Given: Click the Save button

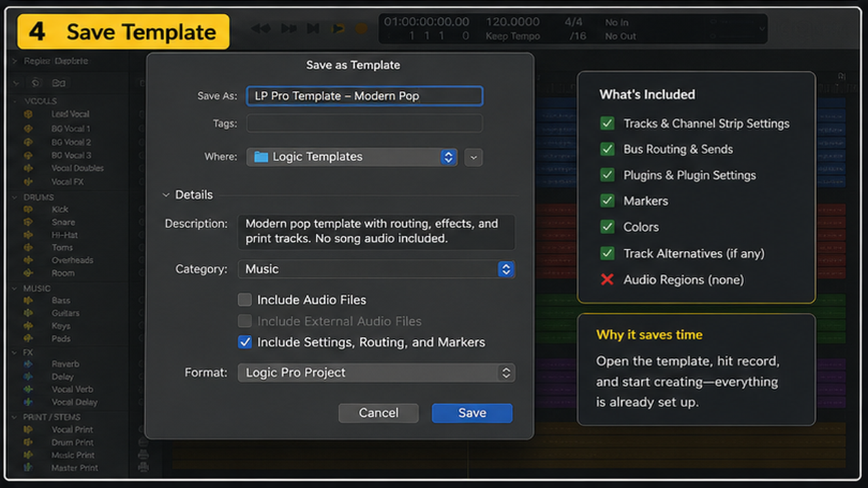Looking at the screenshot, I should coord(472,413).
